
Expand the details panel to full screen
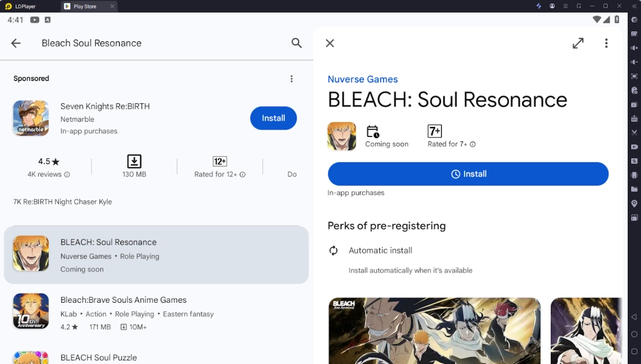click(578, 43)
